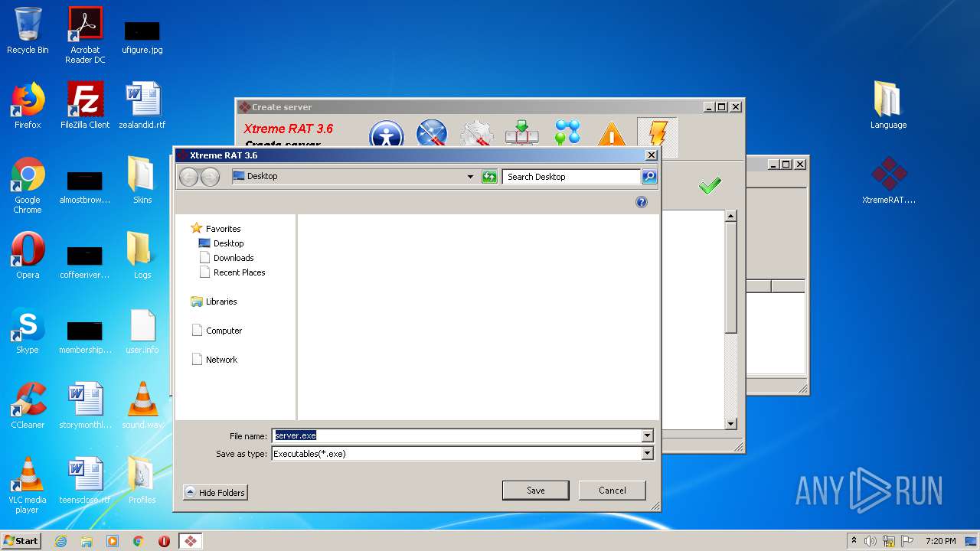This screenshot has width=980, height=551.
Task: Open Windows Explorer from the taskbar
Action: click(87, 541)
